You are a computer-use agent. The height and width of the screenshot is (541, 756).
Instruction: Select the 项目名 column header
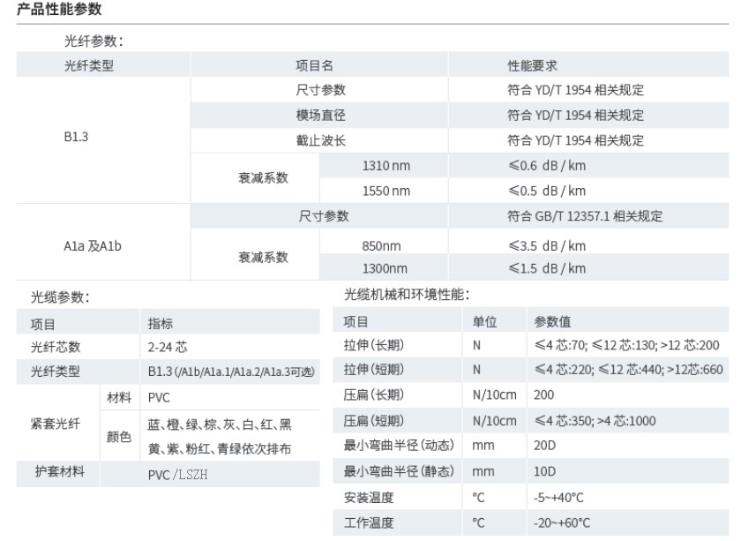314,65
